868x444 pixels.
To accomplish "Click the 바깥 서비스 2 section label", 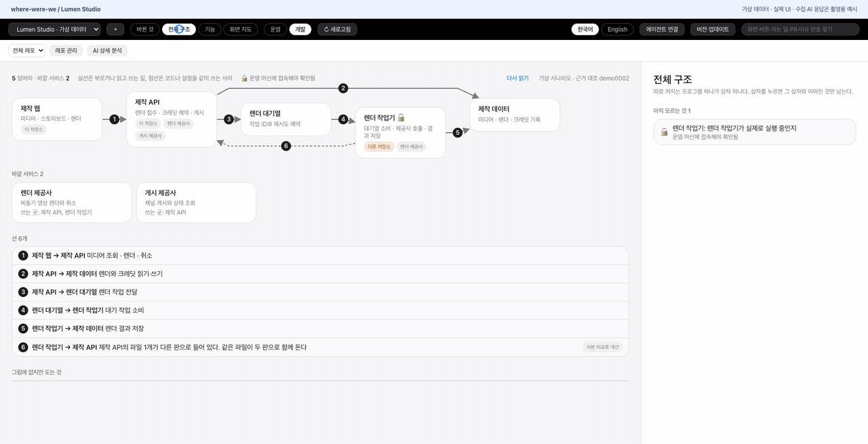I will [27, 174].
